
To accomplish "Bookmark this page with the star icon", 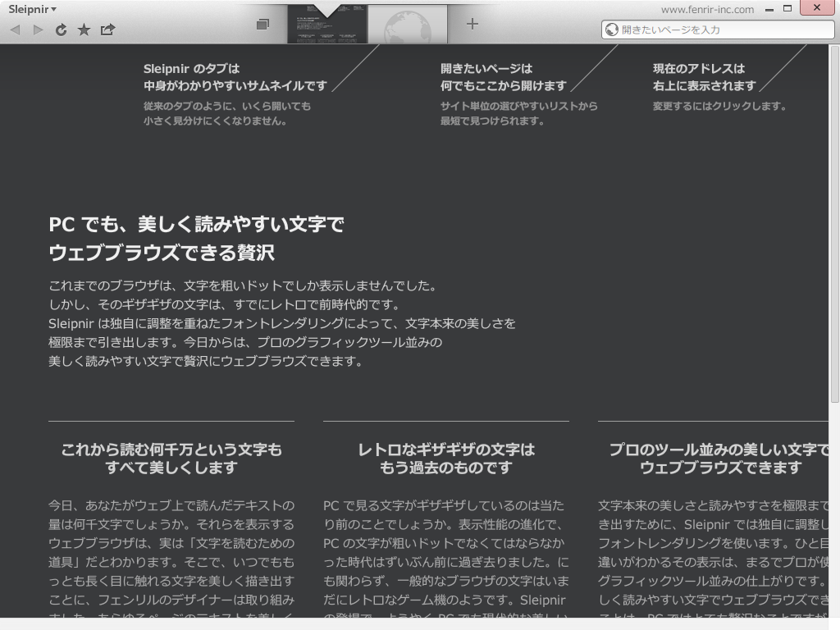I will (84, 30).
